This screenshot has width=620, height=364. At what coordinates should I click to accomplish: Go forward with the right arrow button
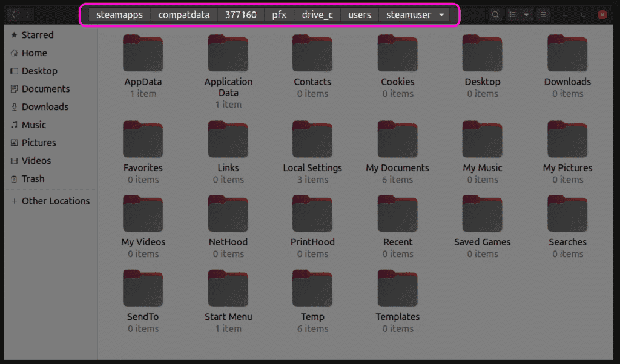tap(27, 15)
